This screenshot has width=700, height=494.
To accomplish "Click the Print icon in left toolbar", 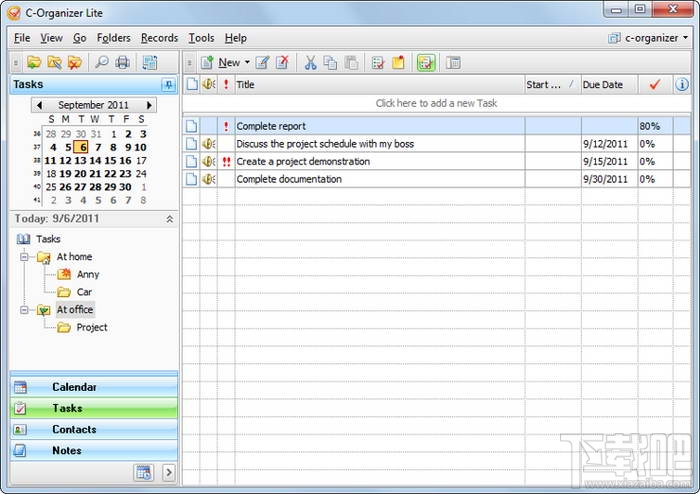I will (x=122, y=62).
